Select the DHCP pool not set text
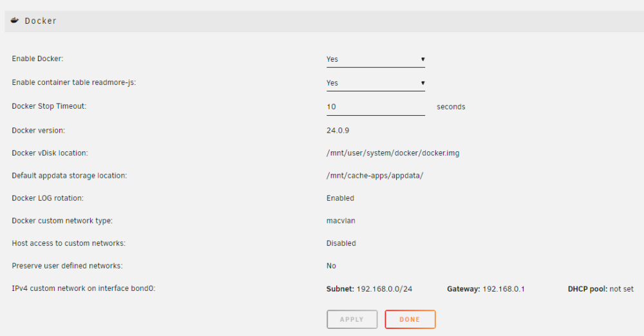Screen dimensions: 644x336 (600, 289)
